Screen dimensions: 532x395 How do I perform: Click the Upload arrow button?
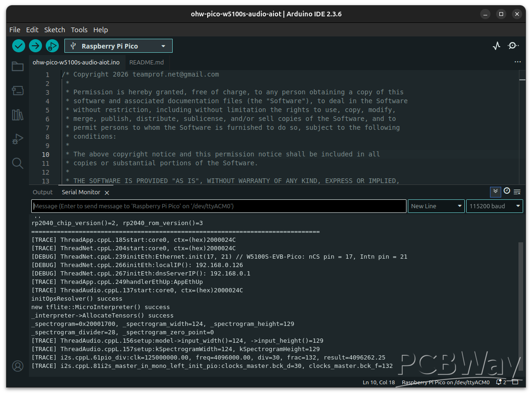tap(35, 46)
